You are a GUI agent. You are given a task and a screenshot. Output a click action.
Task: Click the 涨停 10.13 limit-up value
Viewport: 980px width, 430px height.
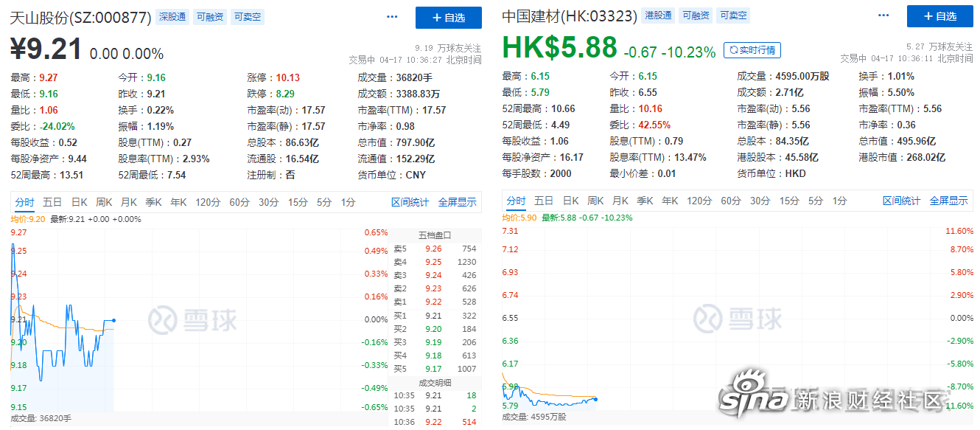click(288, 77)
